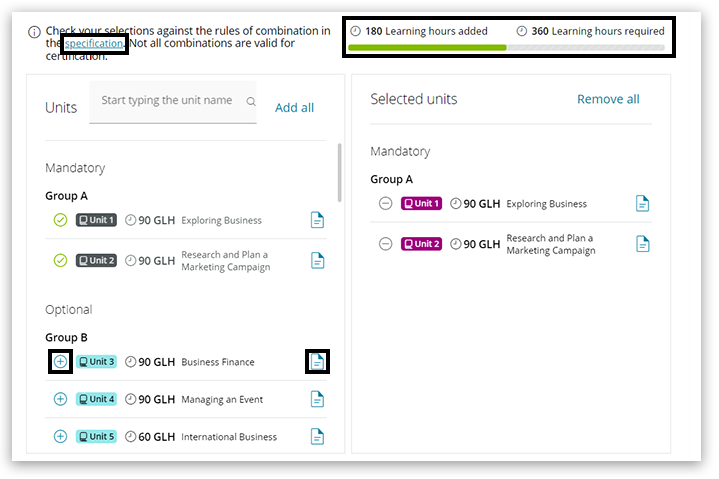Open International Business document icon
This screenshot has height=479, width=719.
pos(317,436)
